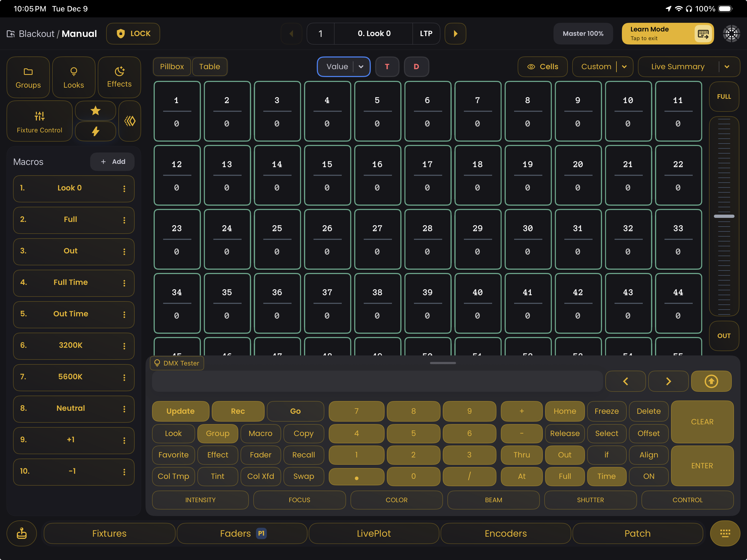The height and width of the screenshot is (560, 747).
Task: Toggle Cells visibility
Action: tap(542, 66)
